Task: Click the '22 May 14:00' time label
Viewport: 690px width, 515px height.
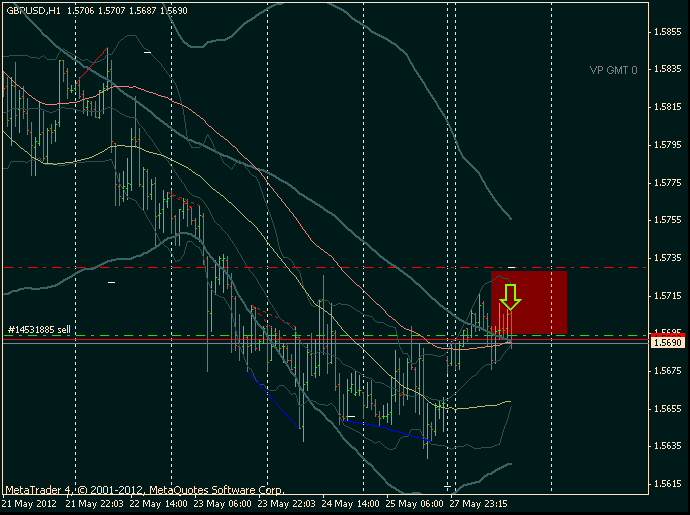Action: 158,504
